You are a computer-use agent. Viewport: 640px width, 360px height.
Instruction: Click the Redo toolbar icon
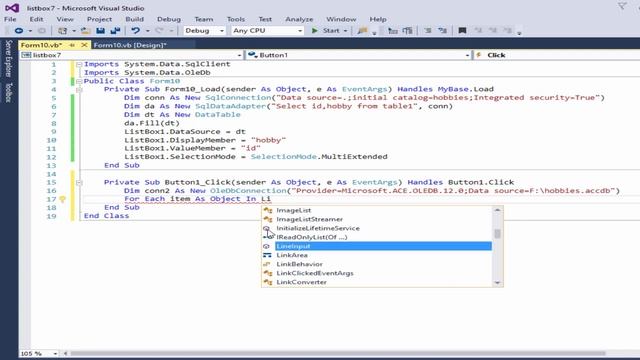(159, 31)
